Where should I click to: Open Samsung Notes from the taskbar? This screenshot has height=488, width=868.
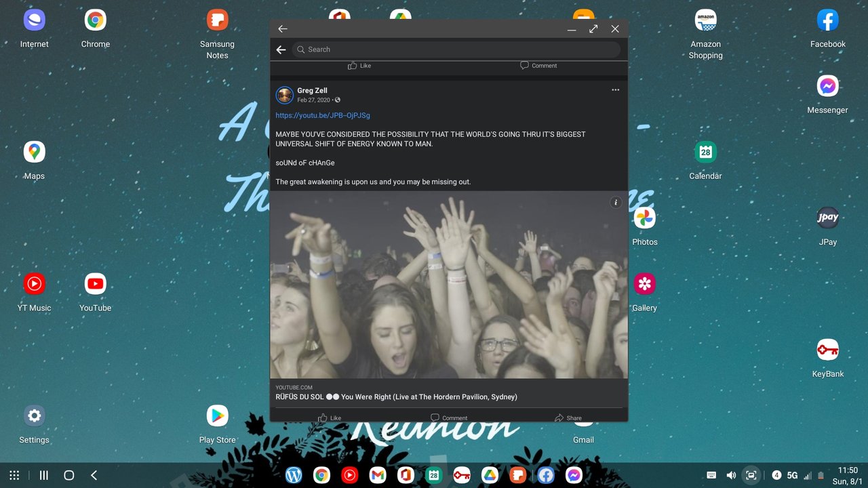coord(518,476)
